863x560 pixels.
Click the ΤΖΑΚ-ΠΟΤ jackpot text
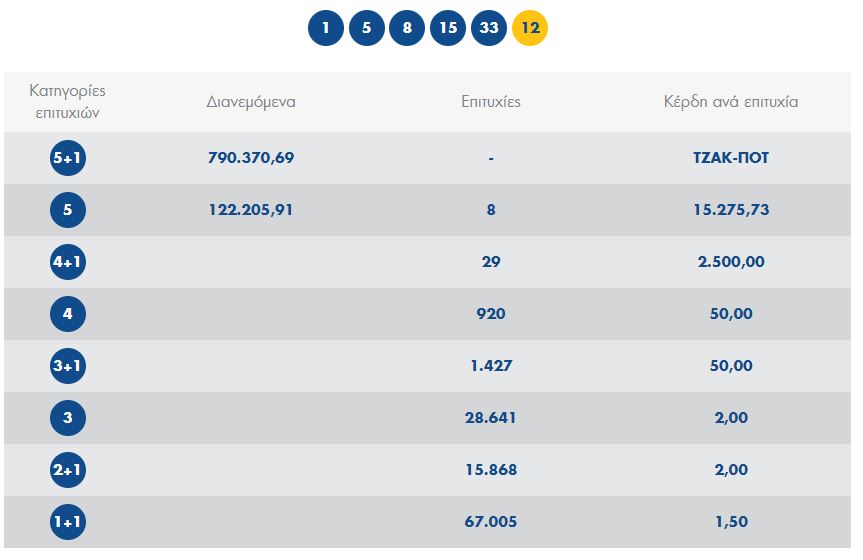click(x=731, y=158)
